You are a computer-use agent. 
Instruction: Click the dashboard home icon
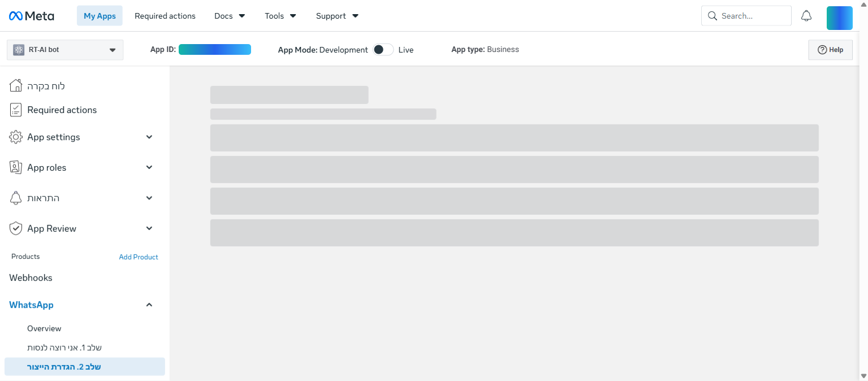pos(16,86)
